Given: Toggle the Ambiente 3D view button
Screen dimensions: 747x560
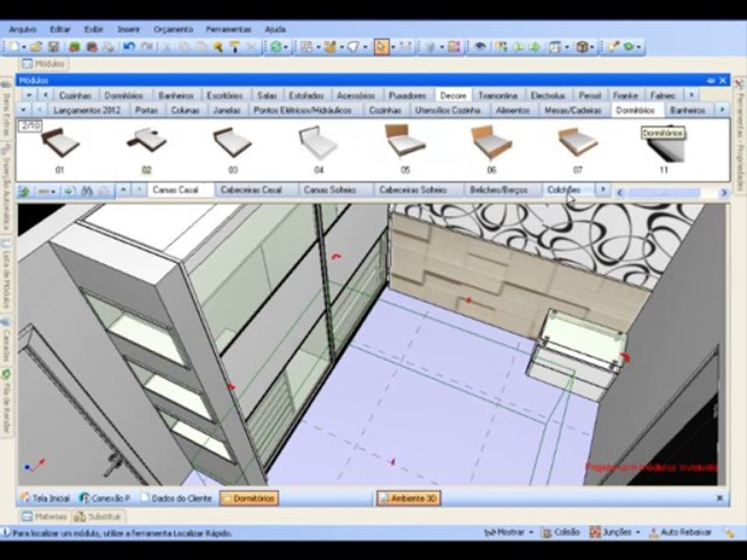Looking at the screenshot, I should point(409,499).
